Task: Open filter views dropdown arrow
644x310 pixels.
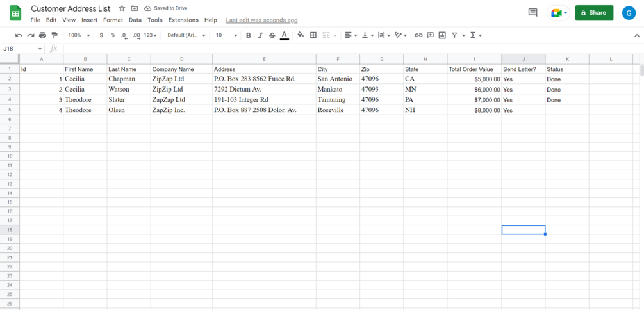Action: pyautogui.click(x=464, y=35)
